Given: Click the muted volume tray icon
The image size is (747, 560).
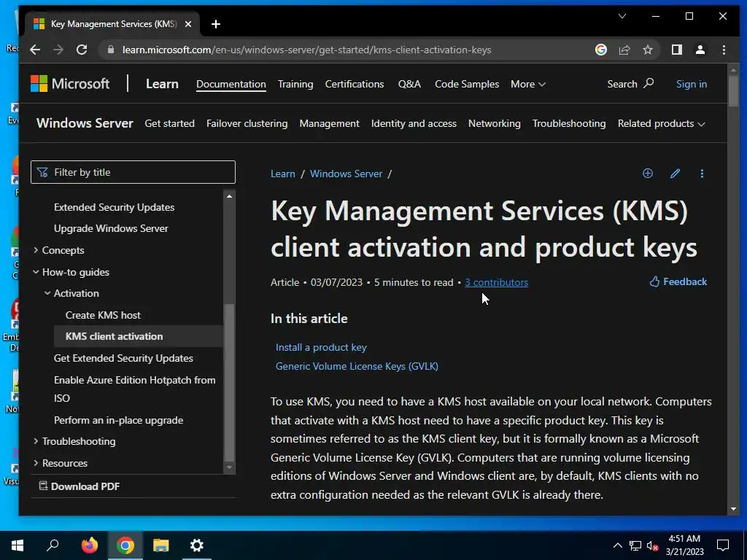Looking at the screenshot, I should (x=652, y=545).
